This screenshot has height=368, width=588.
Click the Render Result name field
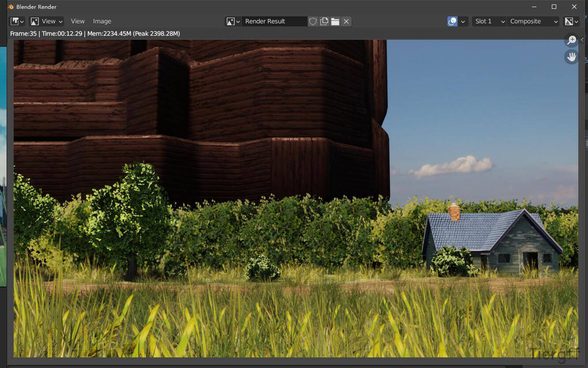coord(273,21)
